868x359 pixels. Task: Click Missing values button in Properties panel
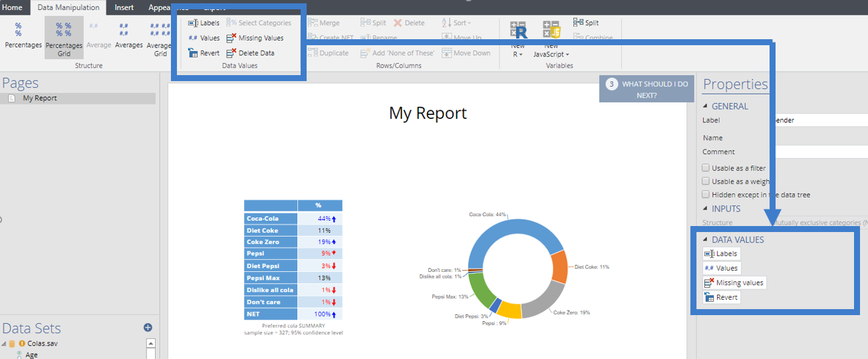tap(734, 283)
